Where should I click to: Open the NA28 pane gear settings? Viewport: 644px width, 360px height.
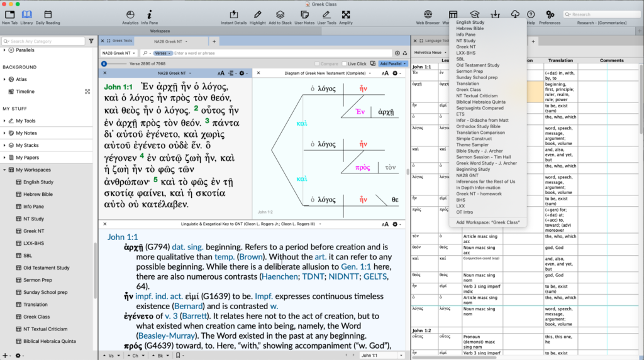[242, 73]
